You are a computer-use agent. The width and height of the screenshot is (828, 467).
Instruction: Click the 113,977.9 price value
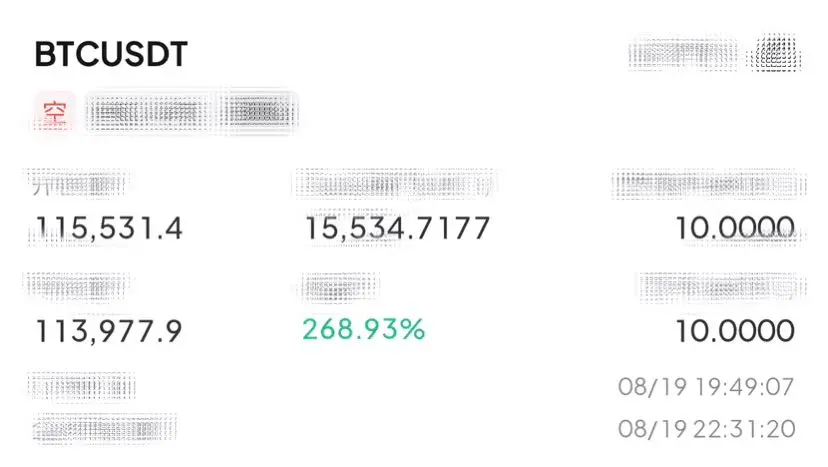pos(109,331)
